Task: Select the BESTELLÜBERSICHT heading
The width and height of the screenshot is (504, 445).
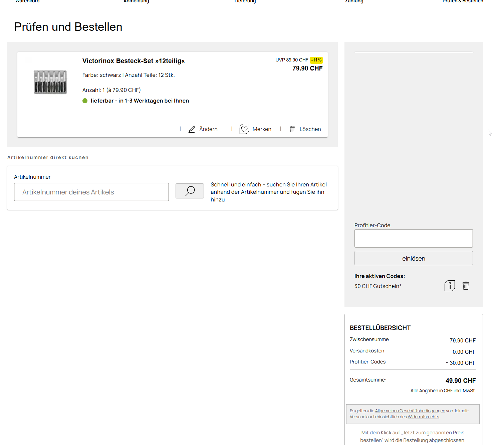Action: coord(380,328)
